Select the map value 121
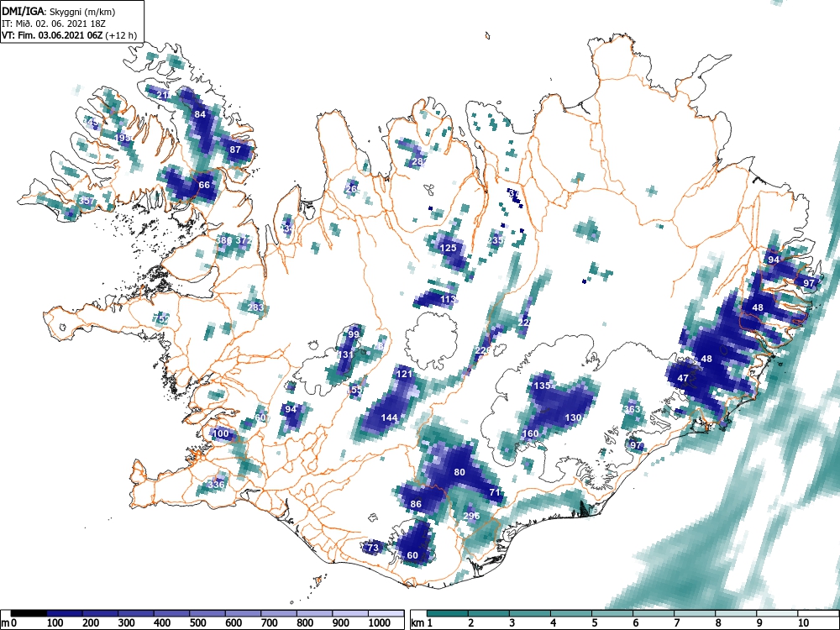Screen dimensions: 840x630 tap(404, 374)
